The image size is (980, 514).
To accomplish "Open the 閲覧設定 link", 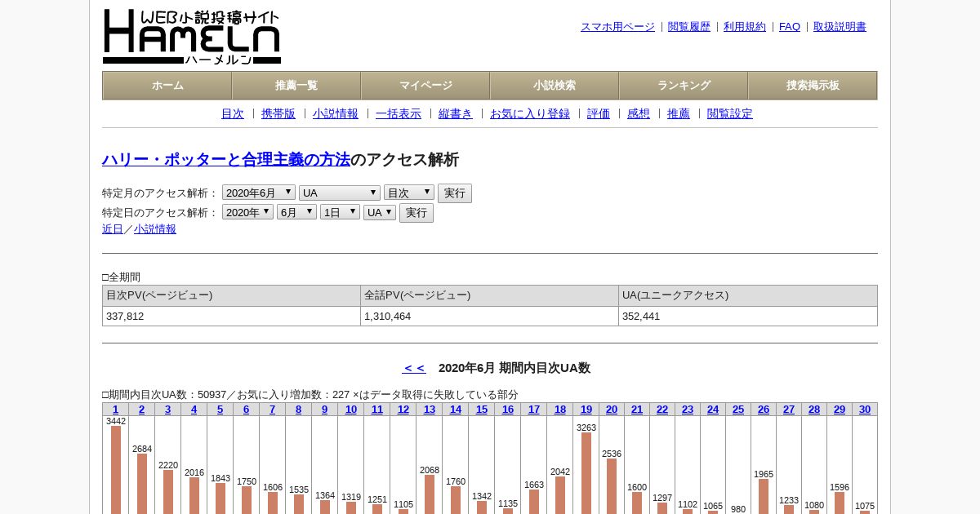I will (x=730, y=114).
